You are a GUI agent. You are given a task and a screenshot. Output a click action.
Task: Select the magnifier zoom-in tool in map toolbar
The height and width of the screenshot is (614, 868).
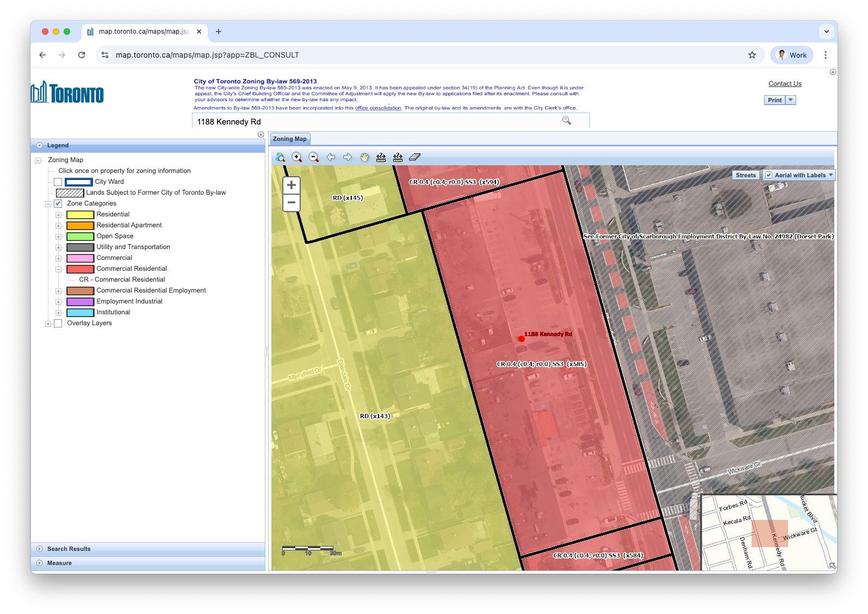click(x=297, y=157)
